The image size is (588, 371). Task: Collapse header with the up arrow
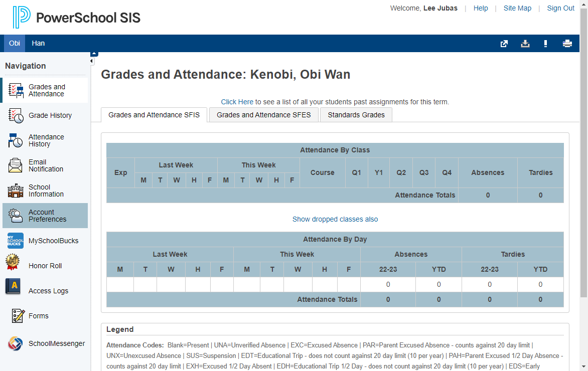94,54
